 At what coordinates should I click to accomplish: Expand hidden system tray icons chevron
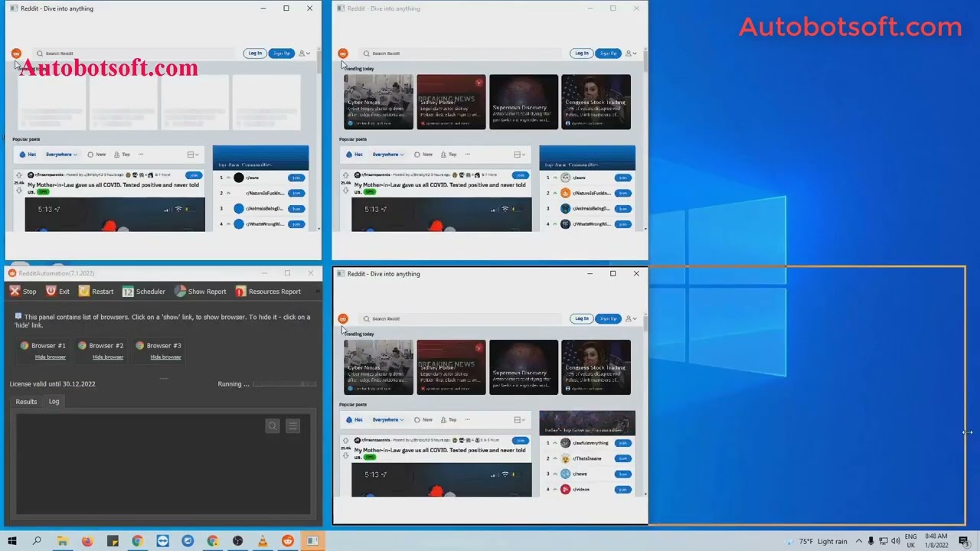(x=859, y=541)
